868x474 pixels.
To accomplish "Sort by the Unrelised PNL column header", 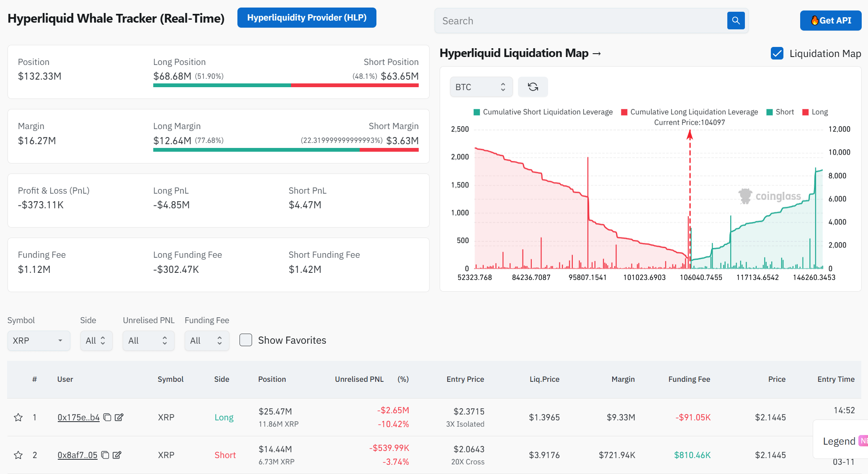I will click(x=359, y=379).
